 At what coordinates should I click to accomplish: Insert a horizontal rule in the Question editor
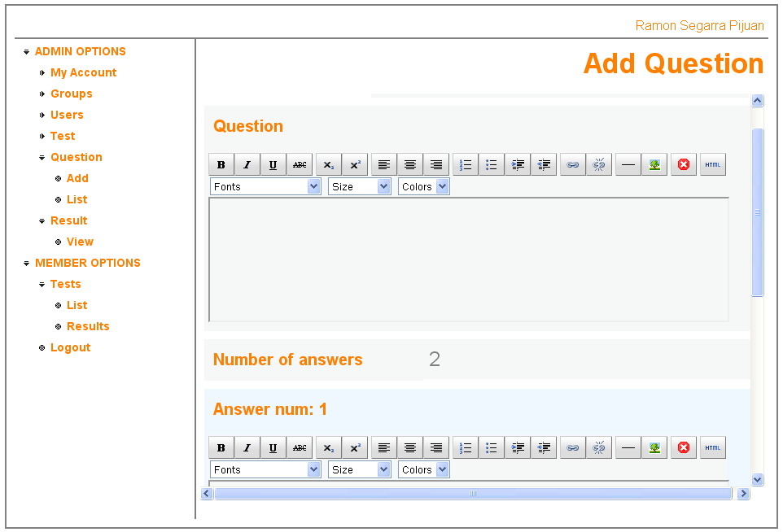pos(628,164)
